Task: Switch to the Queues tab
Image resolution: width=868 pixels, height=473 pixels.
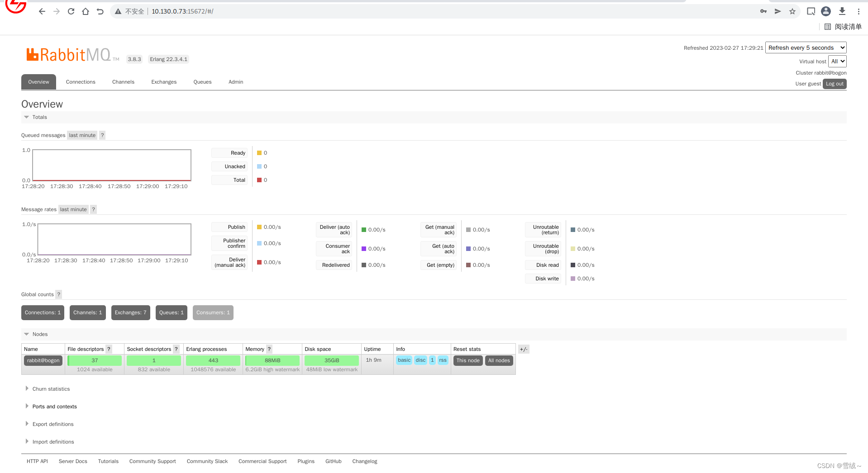Action: 202,82
